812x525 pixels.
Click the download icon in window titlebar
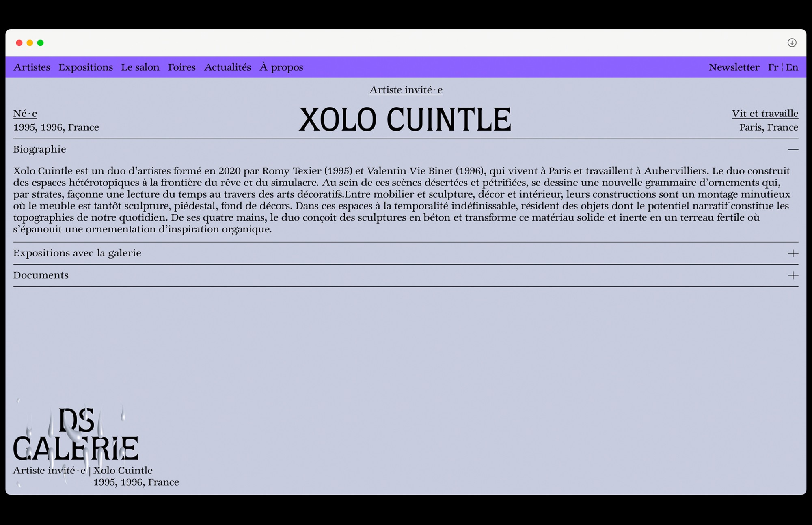[x=792, y=43]
